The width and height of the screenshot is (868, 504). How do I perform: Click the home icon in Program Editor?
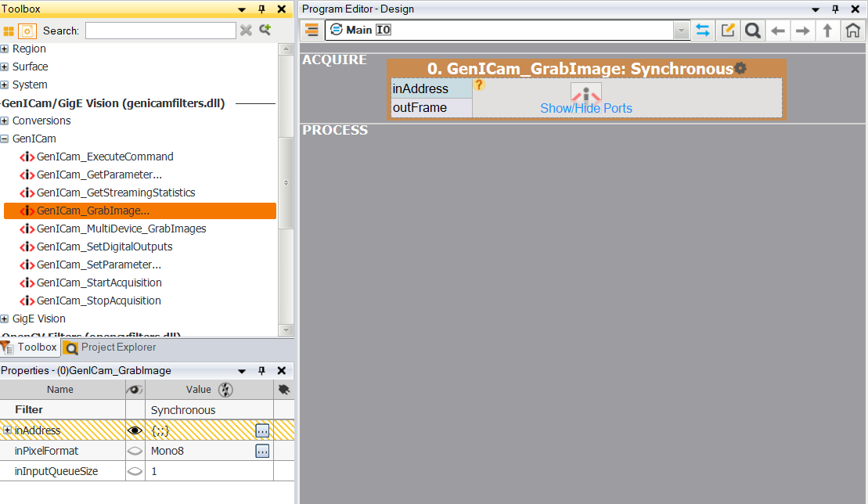click(x=852, y=31)
